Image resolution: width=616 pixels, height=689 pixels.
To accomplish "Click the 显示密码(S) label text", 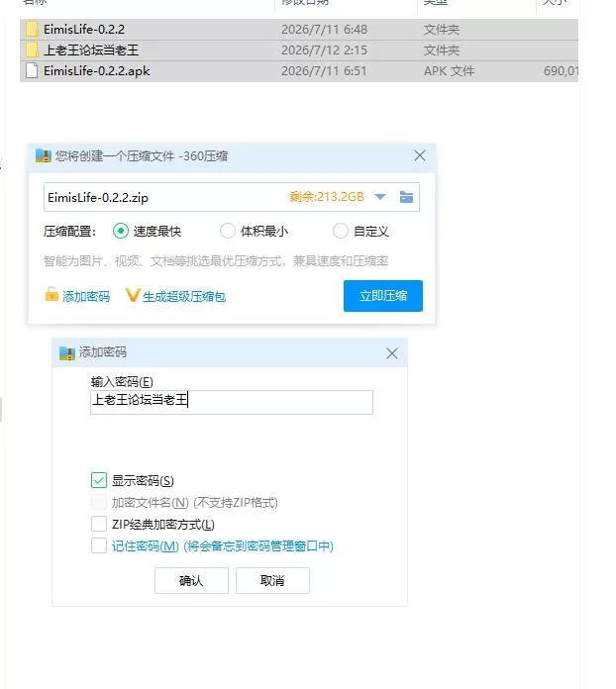I will click(x=143, y=481).
